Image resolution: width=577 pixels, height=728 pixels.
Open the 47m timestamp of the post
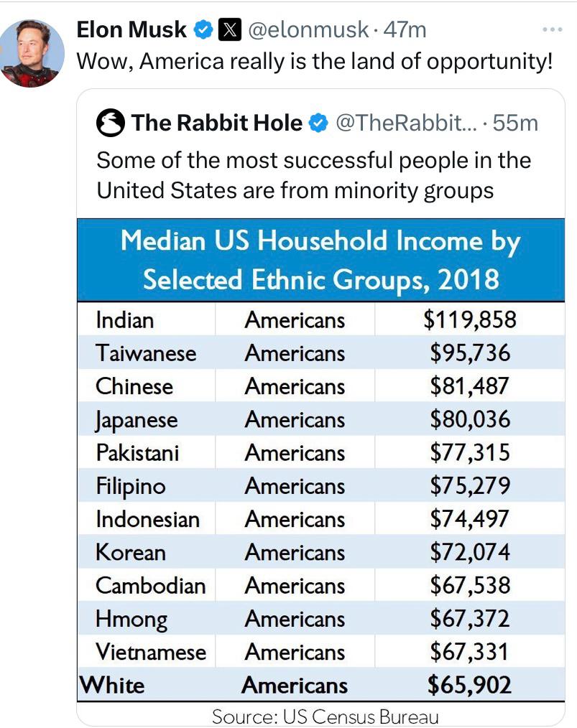pos(405,30)
